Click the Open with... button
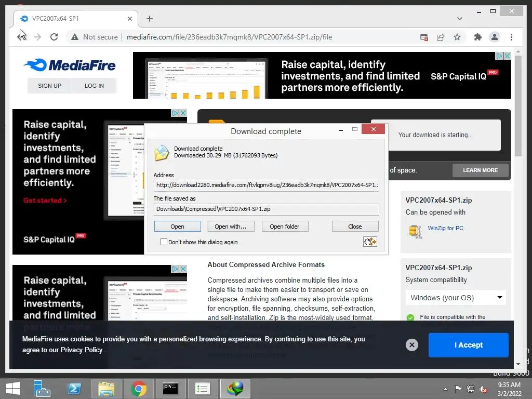The image size is (532, 399). tap(230, 227)
